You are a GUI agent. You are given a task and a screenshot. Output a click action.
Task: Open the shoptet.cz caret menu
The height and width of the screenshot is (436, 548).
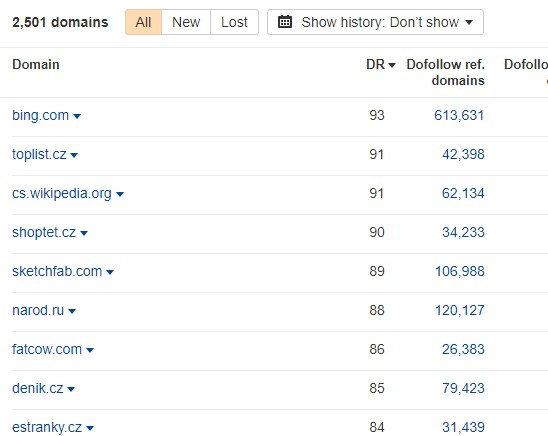coord(84,233)
